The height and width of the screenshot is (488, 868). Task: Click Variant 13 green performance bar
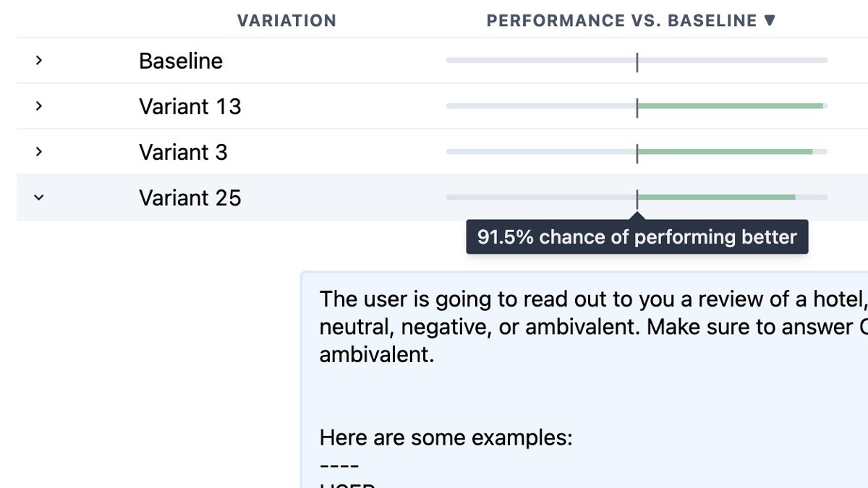[730, 106]
